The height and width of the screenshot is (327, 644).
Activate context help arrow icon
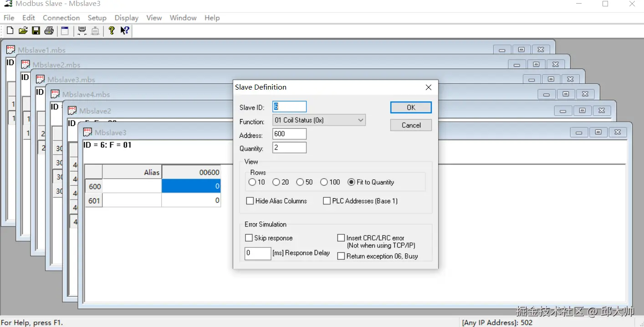[x=125, y=30]
